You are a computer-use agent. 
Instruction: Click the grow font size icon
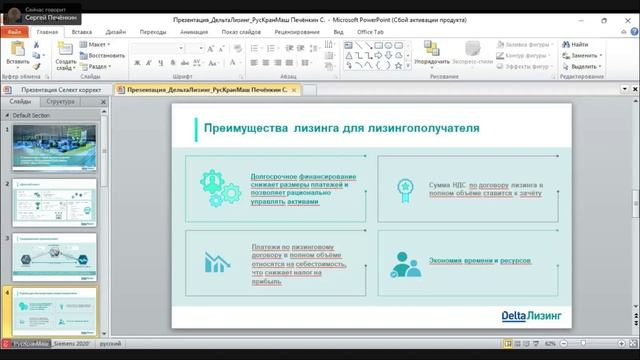click(x=211, y=49)
